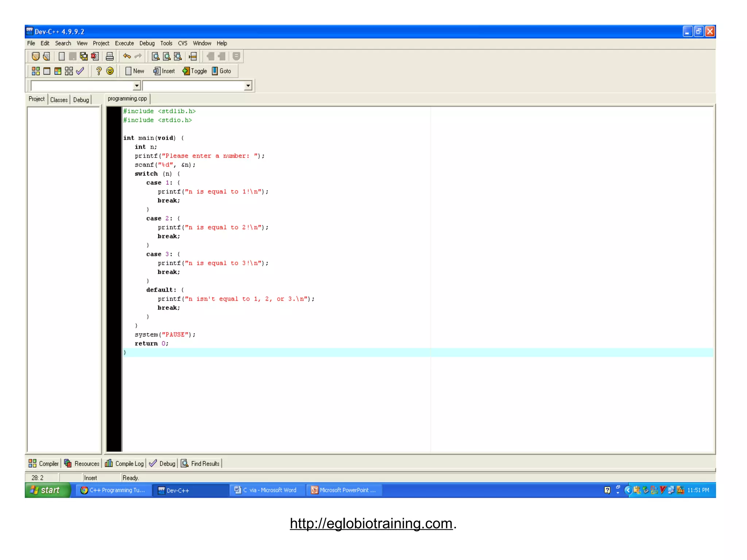Click the Compile & Run icon
The height and width of the screenshot is (560, 747).
(x=58, y=71)
